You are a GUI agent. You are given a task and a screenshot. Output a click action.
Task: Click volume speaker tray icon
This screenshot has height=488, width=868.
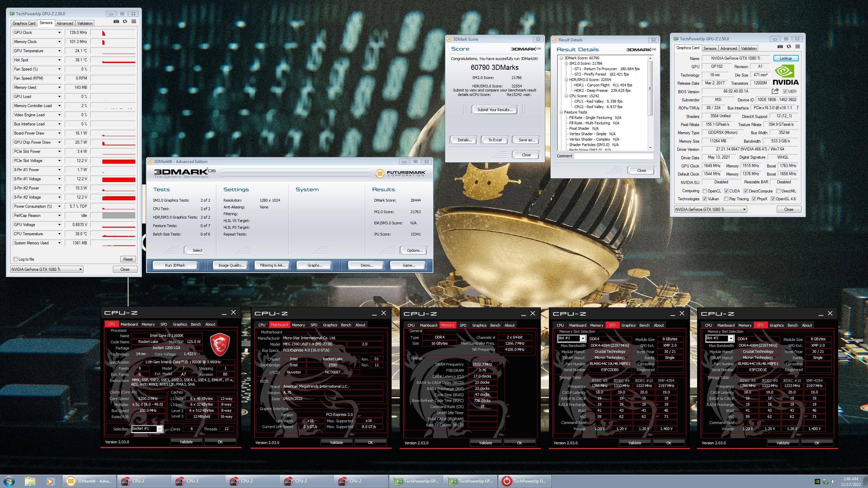(x=834, y=482)
